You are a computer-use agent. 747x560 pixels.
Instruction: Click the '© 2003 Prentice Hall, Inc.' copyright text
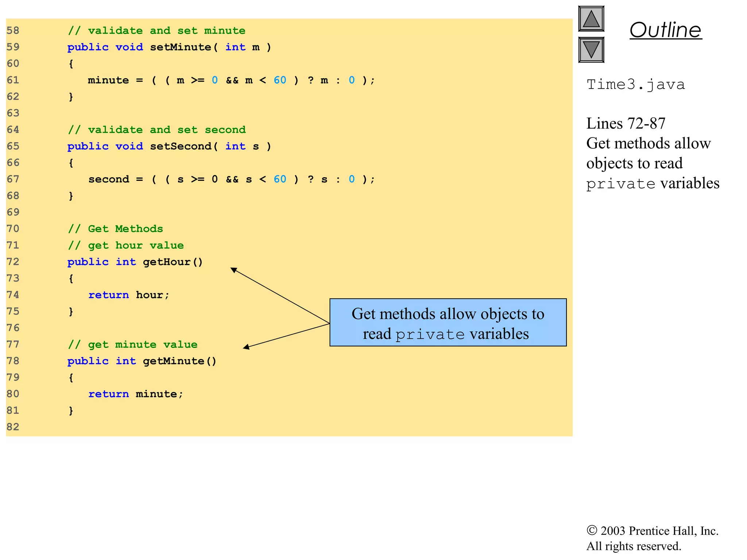(x=653, y=531)
